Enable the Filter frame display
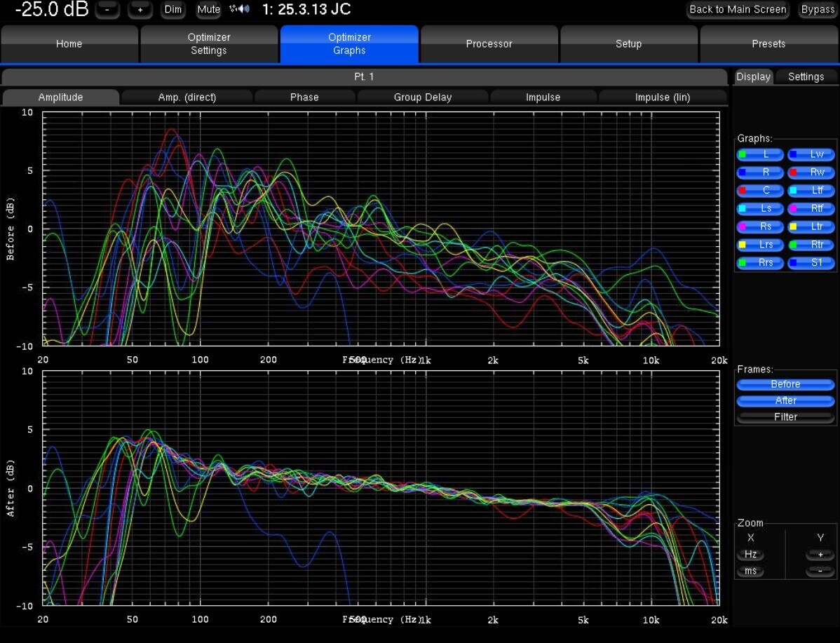 [785, 417]
